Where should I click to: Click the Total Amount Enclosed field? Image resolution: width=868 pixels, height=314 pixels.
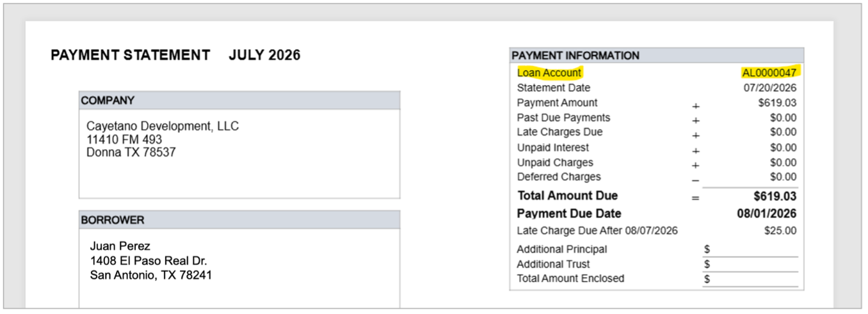tap(750, 279)
